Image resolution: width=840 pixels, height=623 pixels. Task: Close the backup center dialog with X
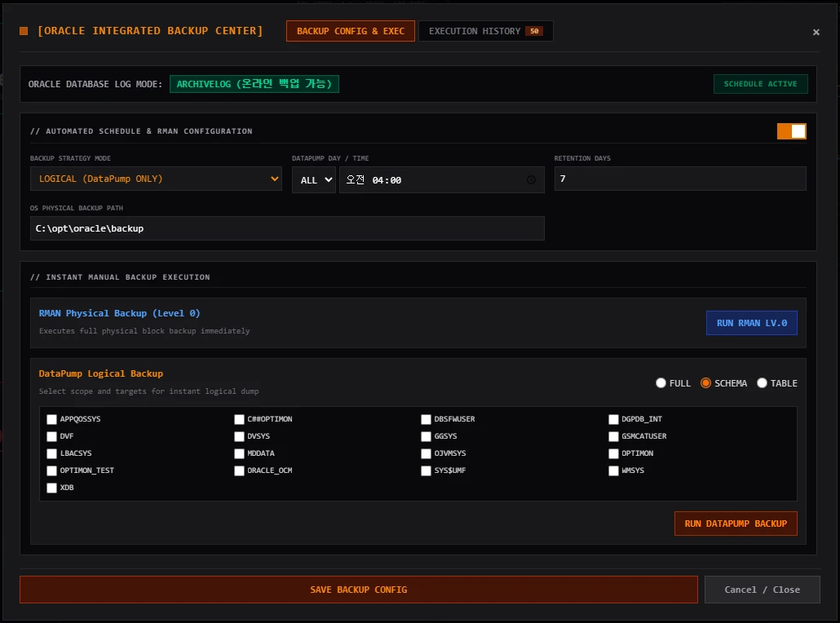[x=816, y=32]
